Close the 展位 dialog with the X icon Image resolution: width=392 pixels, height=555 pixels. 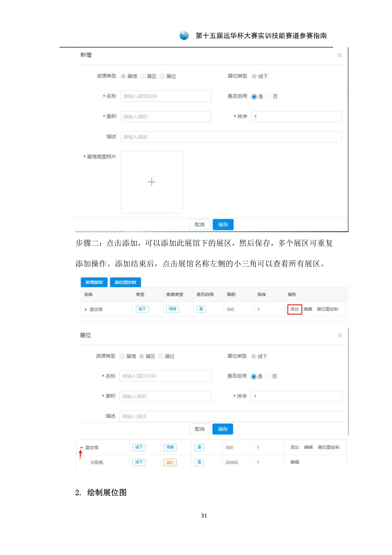point(340,335)
